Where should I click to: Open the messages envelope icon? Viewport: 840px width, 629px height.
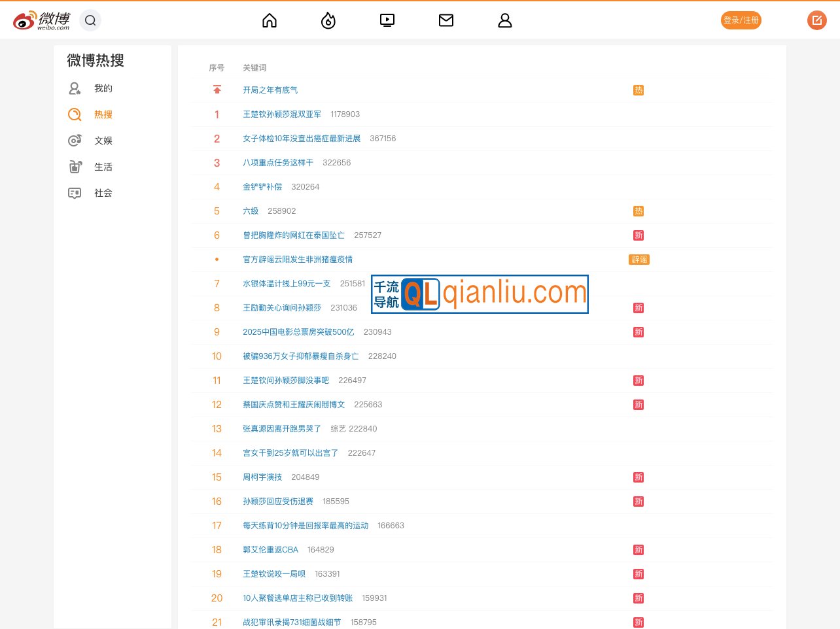[x=446, y=21]
